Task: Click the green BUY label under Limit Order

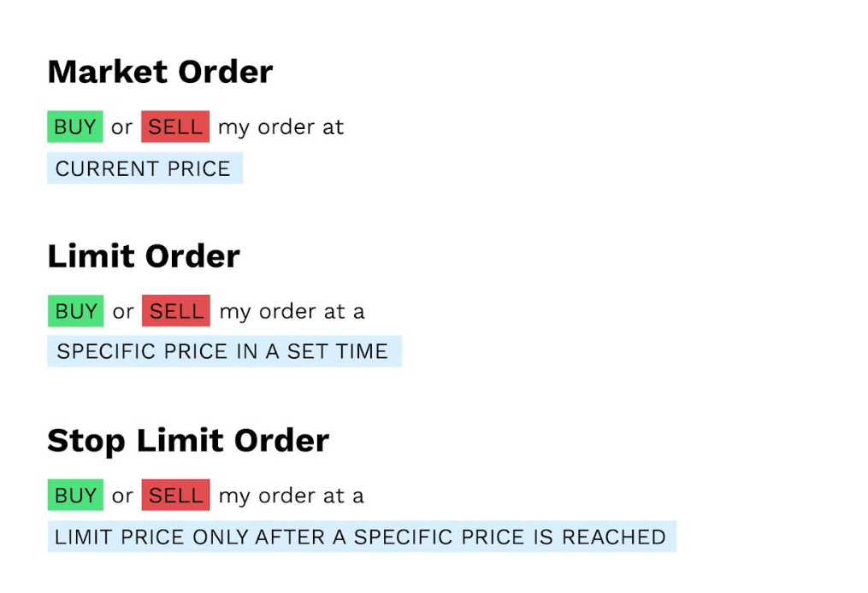Action: coord(76,311)
